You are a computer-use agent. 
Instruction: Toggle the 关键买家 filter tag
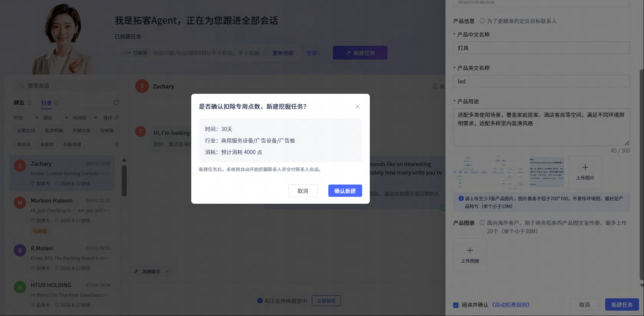(x=81, y=131)
